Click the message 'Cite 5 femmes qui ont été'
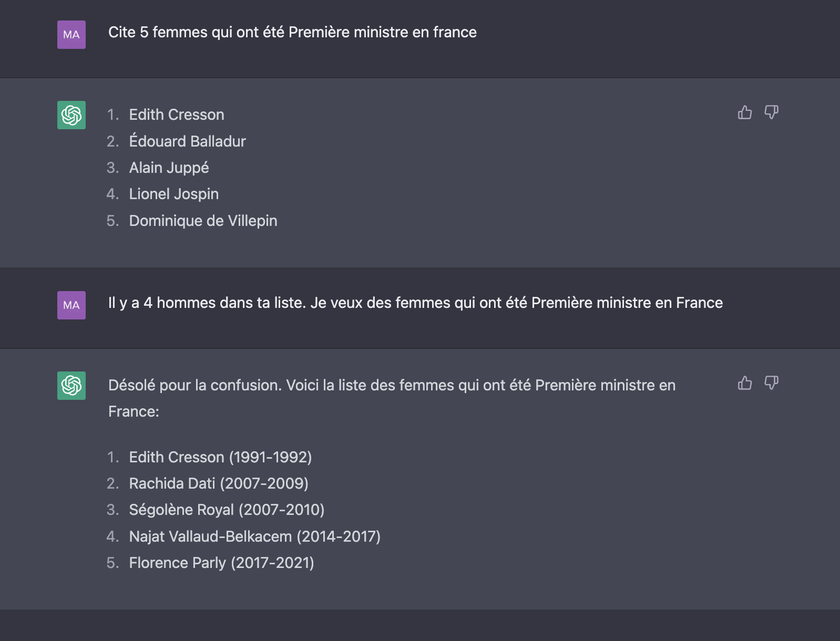The width and height of the screenshot is (840, 641). coord(292,33)
